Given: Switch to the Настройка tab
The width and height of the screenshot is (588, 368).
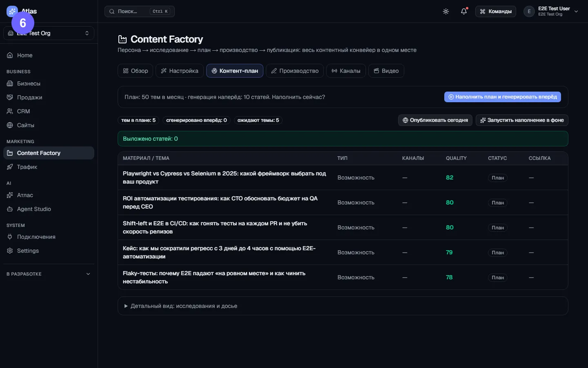Looking at the screenshot, I should 180,71.
